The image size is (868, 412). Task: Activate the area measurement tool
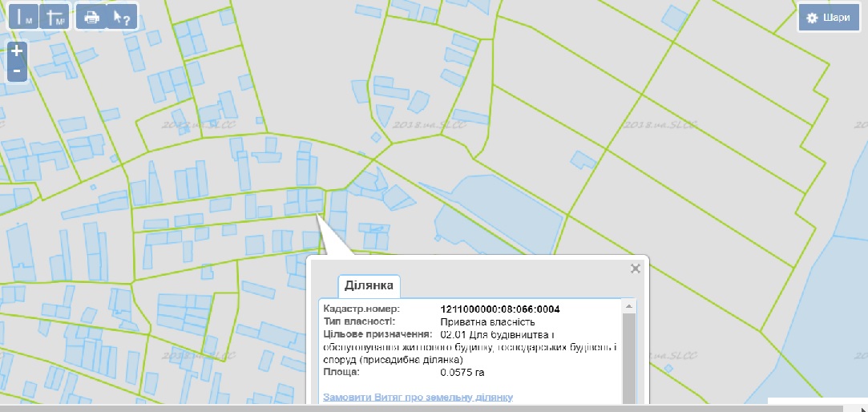click(x=55, y=18)
